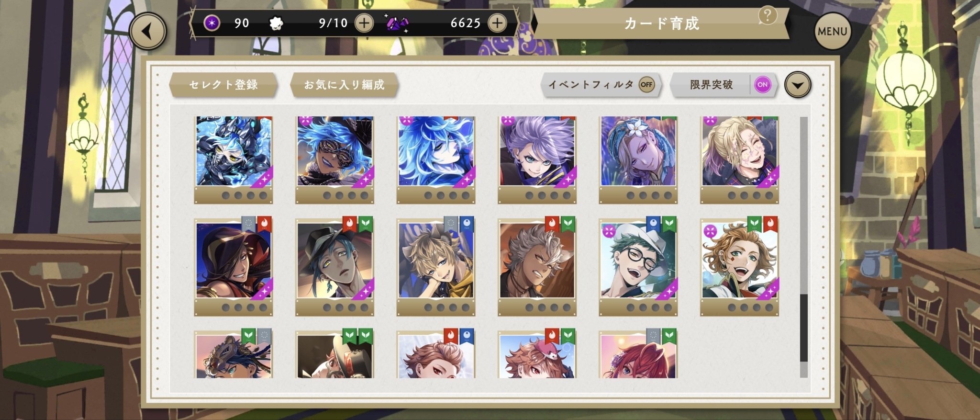The height and width of the screenshot is (420, 980).
Task: Select the card with glasses and white hat
Action: click(x=638, y=266)
